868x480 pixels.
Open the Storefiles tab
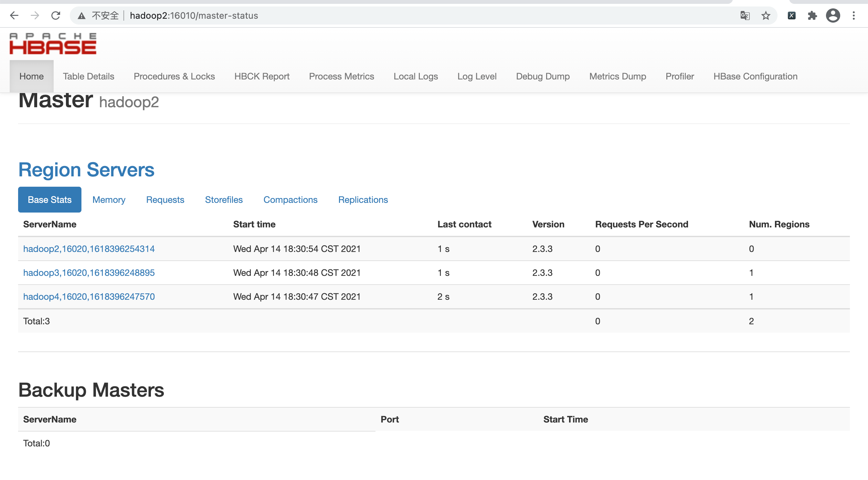pos(224,200)
